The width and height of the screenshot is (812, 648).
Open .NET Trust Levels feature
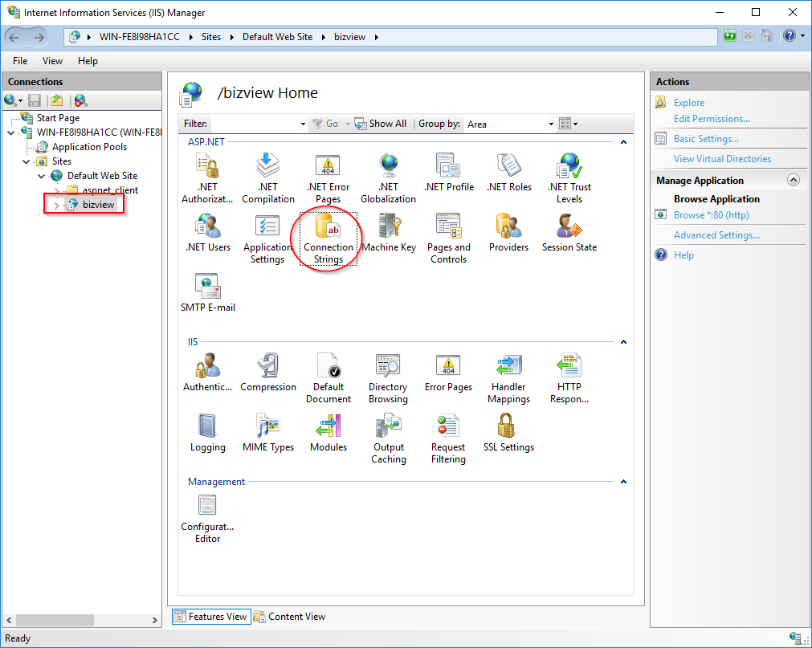569,178
